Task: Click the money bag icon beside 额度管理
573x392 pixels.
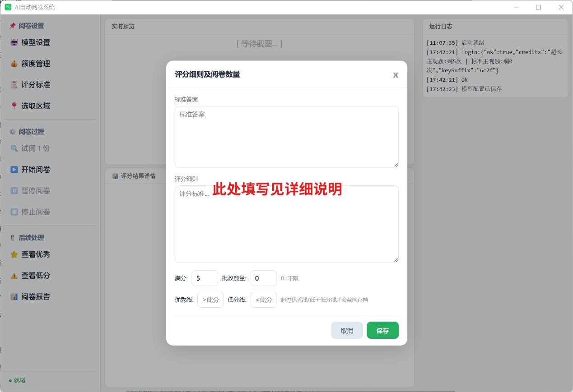Action: tap(14, 64)
